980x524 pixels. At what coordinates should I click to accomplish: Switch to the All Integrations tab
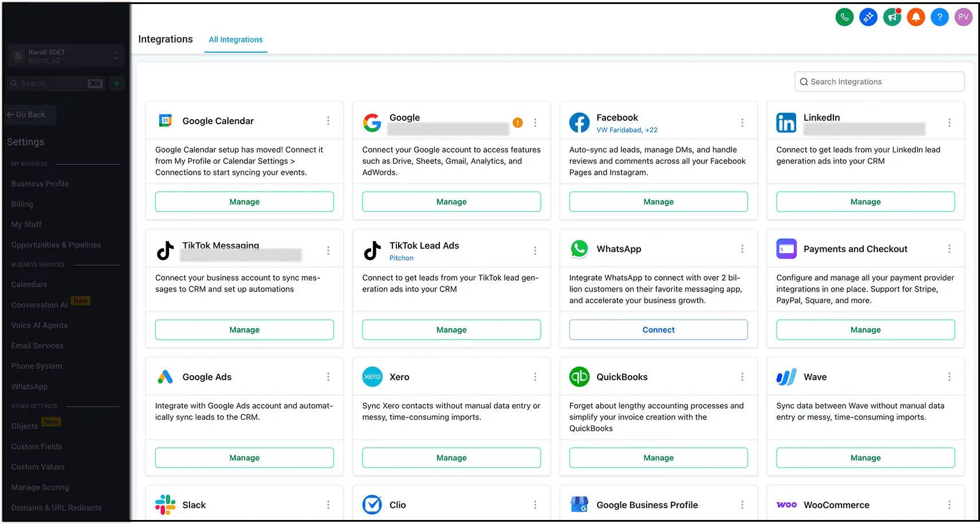[x=235, y=40]
